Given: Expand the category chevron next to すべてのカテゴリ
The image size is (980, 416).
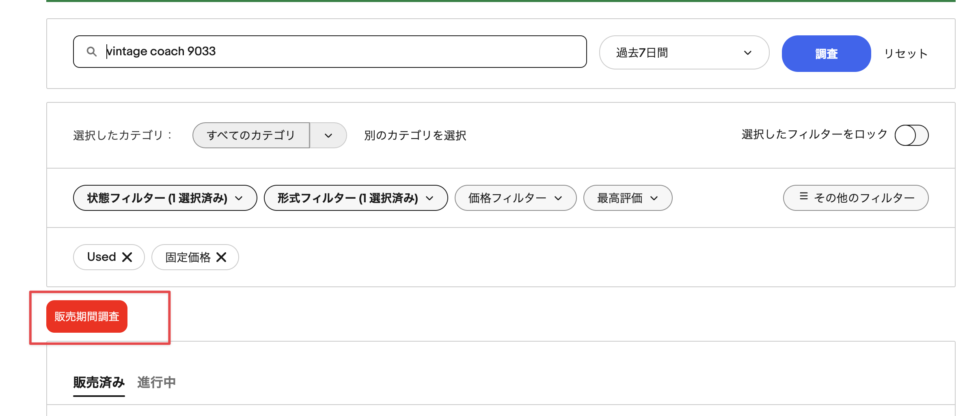Looking at the screenshot, I should click(x=328, y=135).
